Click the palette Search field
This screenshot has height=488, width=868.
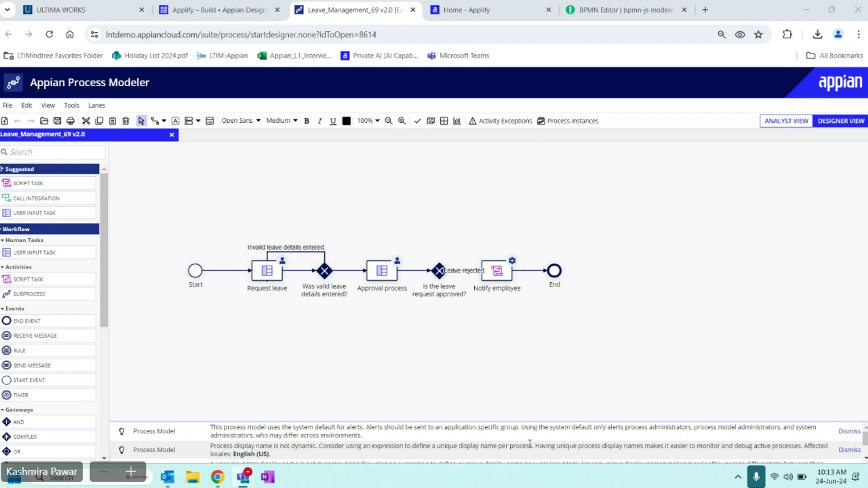click(53, 152)
